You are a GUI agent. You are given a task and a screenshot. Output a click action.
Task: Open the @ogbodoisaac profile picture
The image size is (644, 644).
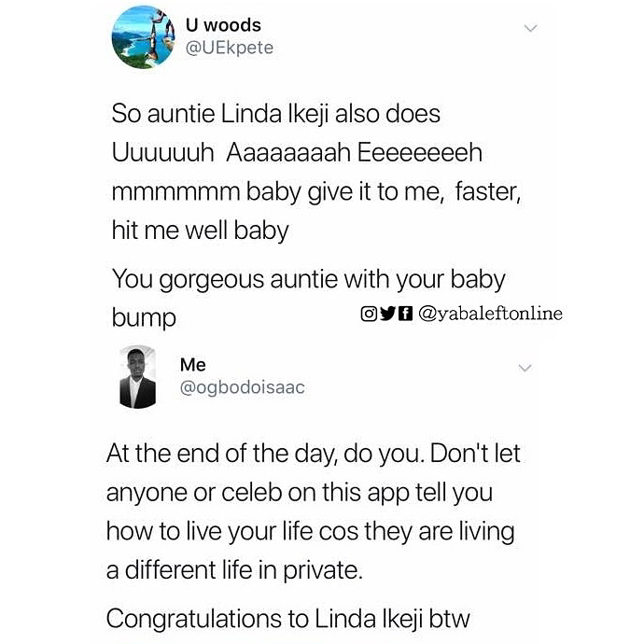click(138, 377)
